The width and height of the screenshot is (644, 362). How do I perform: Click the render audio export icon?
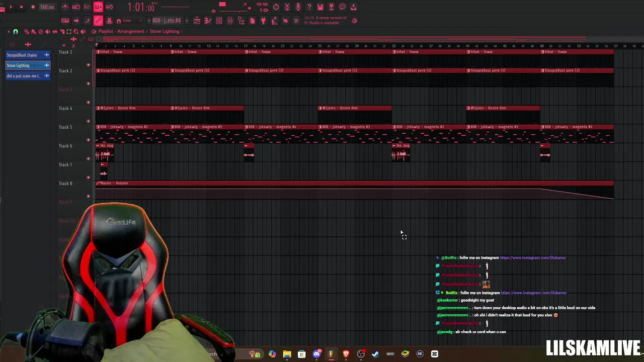click(x=331, y=7)
